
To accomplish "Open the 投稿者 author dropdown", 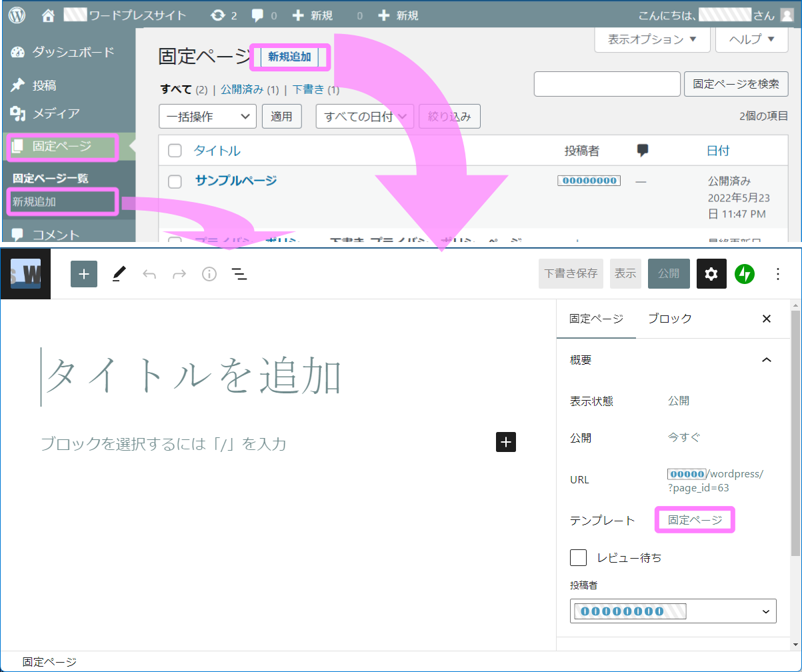I will pos(673,611).
